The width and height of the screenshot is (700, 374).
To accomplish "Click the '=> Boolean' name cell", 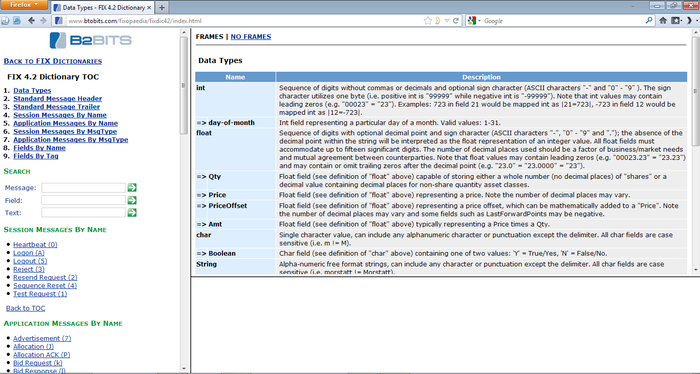I will coord(235,253).
